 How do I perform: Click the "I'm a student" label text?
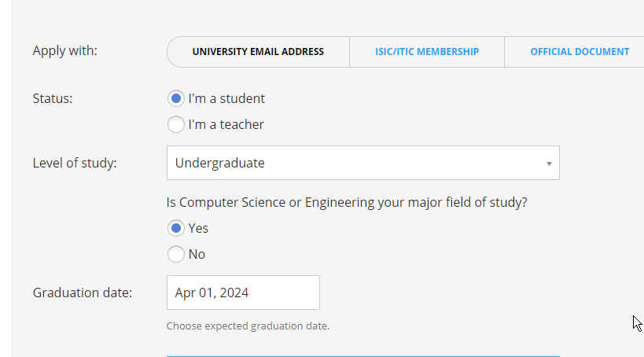click(226, 99)
